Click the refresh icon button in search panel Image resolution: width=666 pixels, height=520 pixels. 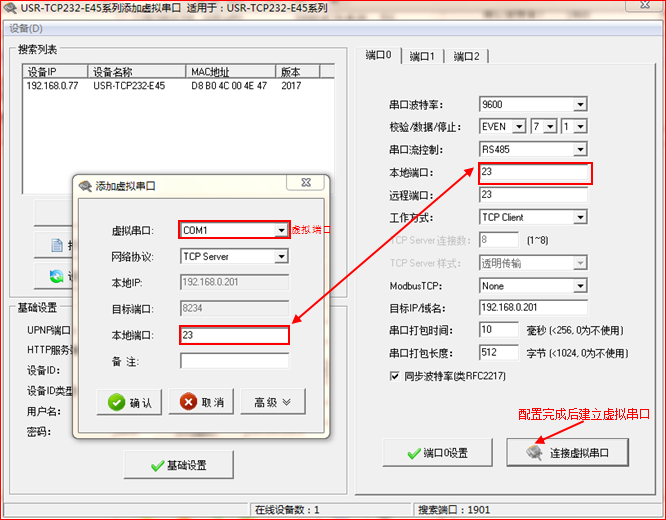pyautogui.click(x=56, y=276)
